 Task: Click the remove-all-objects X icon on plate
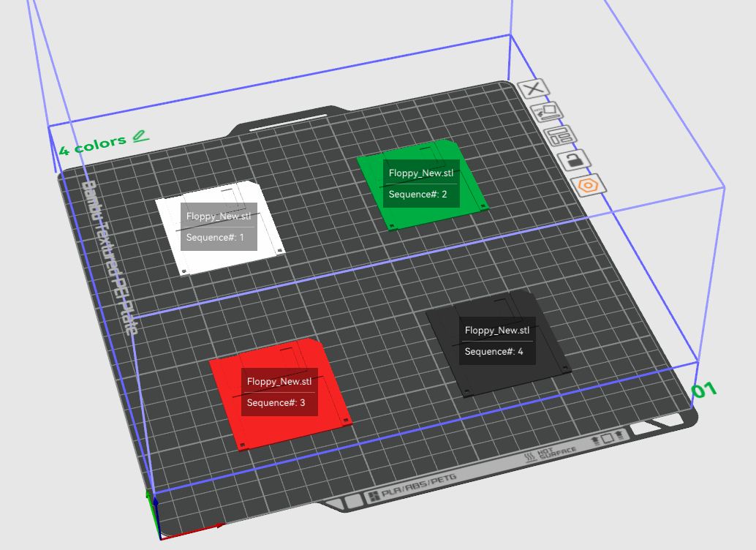point(533,88)
